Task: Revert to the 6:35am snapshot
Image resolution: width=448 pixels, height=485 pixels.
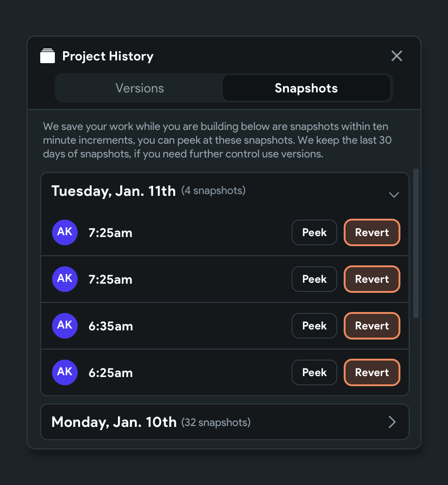Action: (372, 326)
